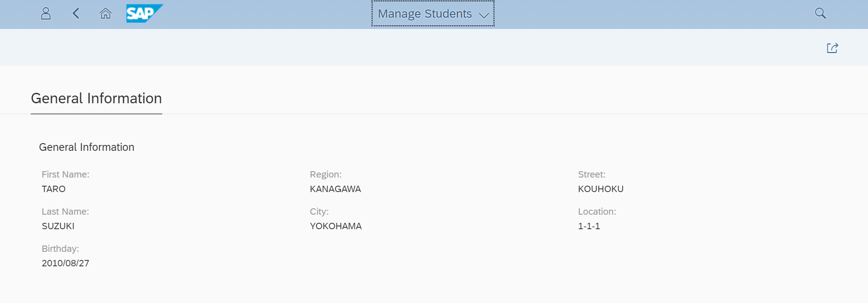Click the Street label

(x=592, y=174)
